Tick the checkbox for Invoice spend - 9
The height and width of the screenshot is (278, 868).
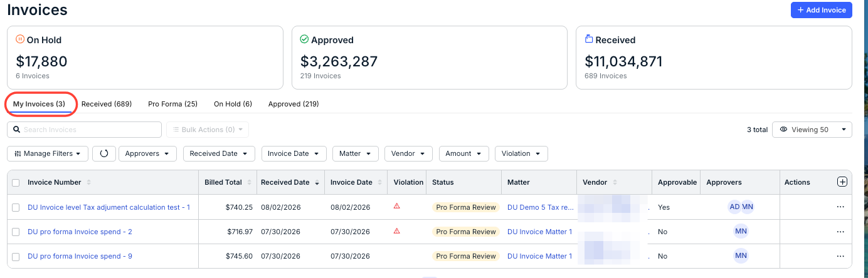point(16,256)
